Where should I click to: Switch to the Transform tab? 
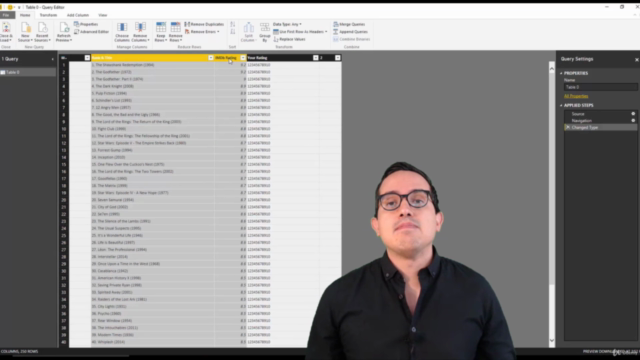[48, 15]
